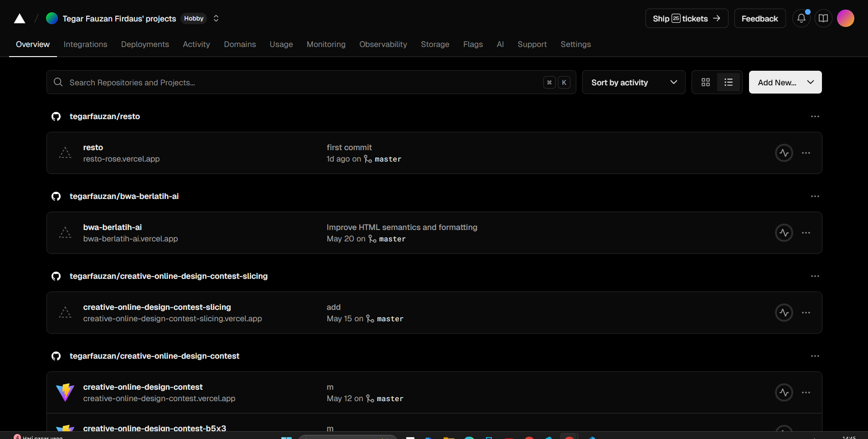Image resolution: width=868 pixels, height=439 pixels.
Task: Open the Settings tab
Action: 575,44
